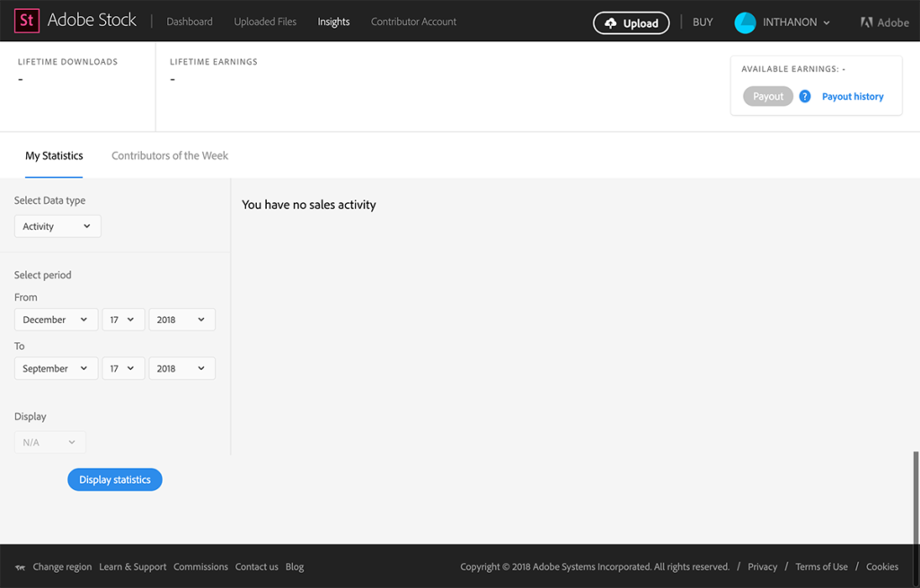Open the To year 2018 dropdown
This screenshot has width=920, height=588.
[181, 368]
